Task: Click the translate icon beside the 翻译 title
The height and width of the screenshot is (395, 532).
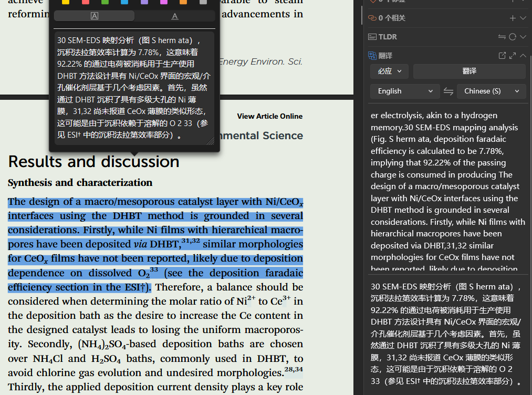Action: tap(372, 56)
